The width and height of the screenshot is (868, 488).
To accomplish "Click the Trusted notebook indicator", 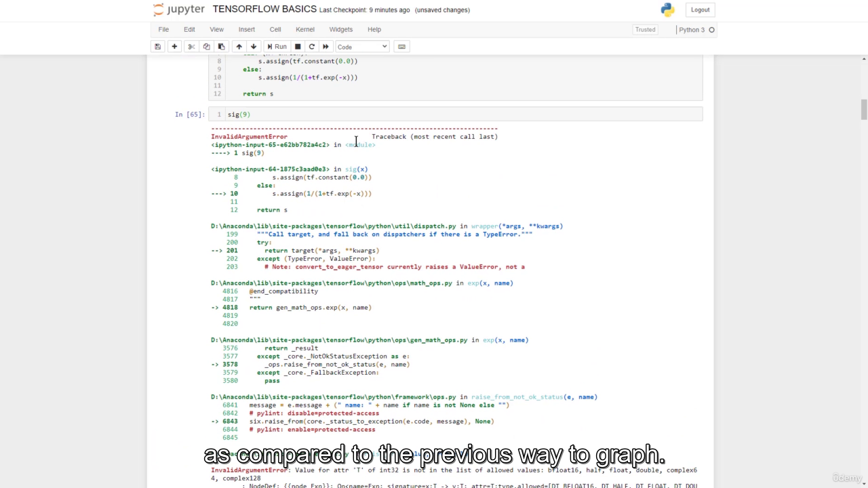I will [645, 29].
